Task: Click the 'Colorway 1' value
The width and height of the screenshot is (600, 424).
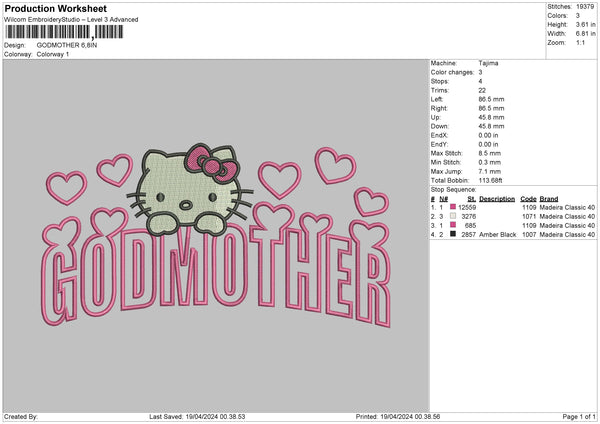Action: click(53, 54)
